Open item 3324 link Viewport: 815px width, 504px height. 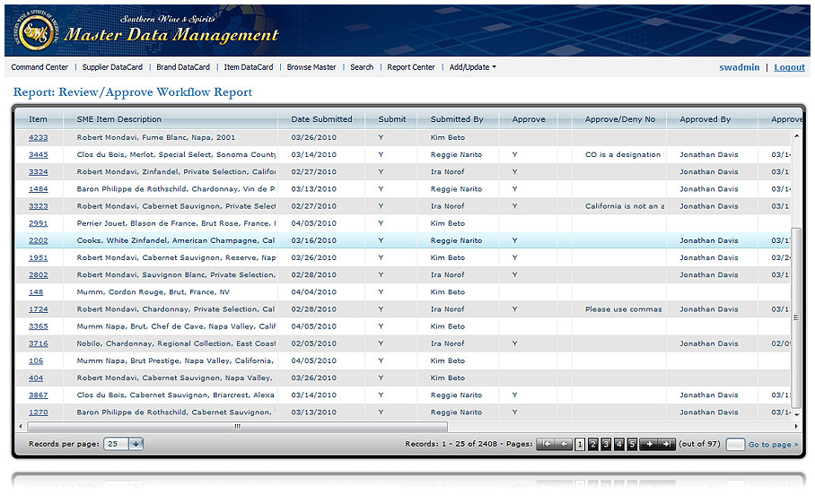click(38, 172)
